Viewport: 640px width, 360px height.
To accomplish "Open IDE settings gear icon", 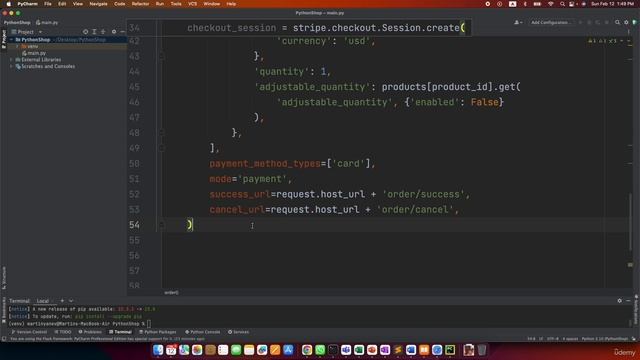I will coord(626,22).
